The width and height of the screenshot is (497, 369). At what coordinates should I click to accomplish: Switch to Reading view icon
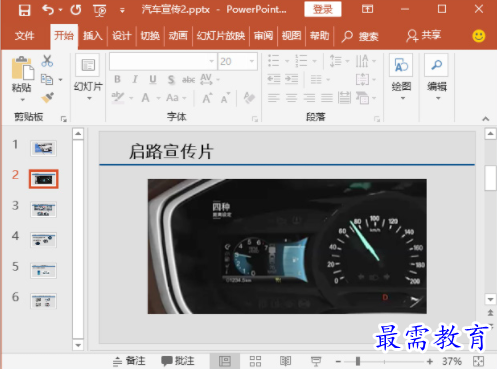(285, 361)
